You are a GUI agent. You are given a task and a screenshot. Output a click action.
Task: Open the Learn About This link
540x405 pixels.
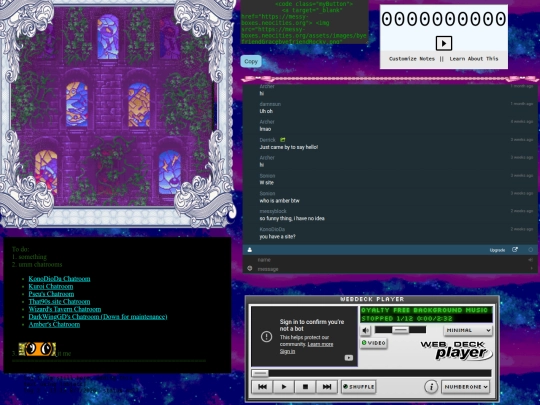tap(474, 59)
